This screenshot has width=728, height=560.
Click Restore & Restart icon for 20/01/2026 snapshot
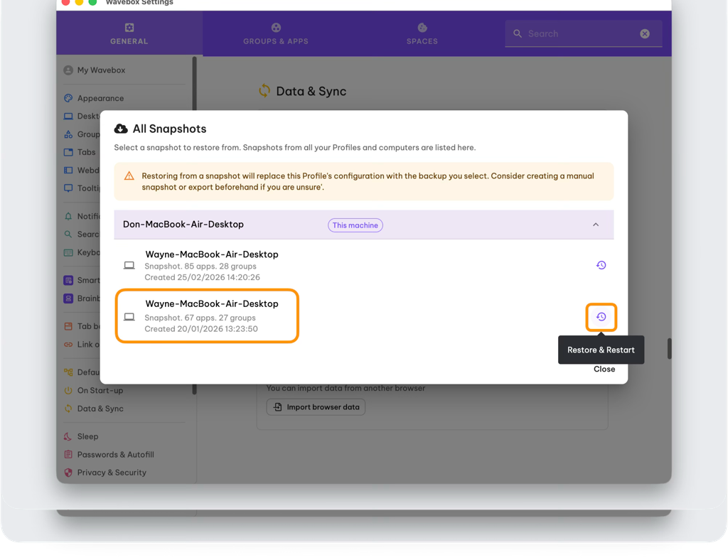(601, 317)
